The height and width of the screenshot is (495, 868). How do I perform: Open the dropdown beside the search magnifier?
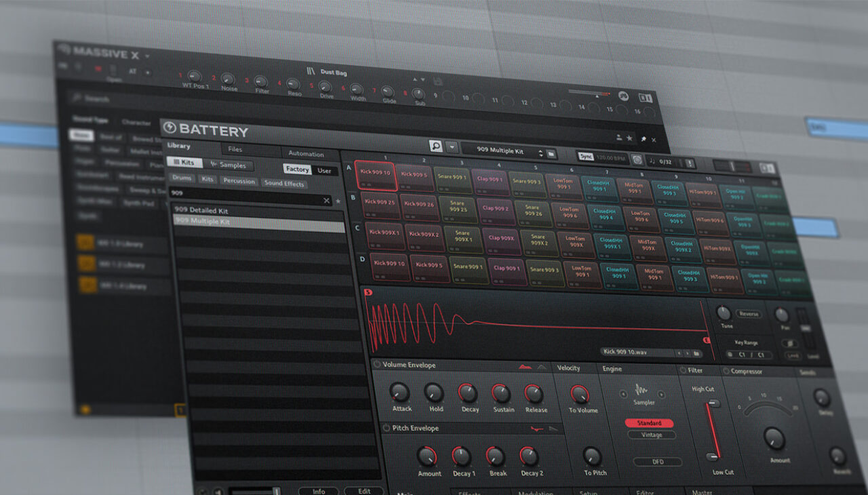[452, 146]
